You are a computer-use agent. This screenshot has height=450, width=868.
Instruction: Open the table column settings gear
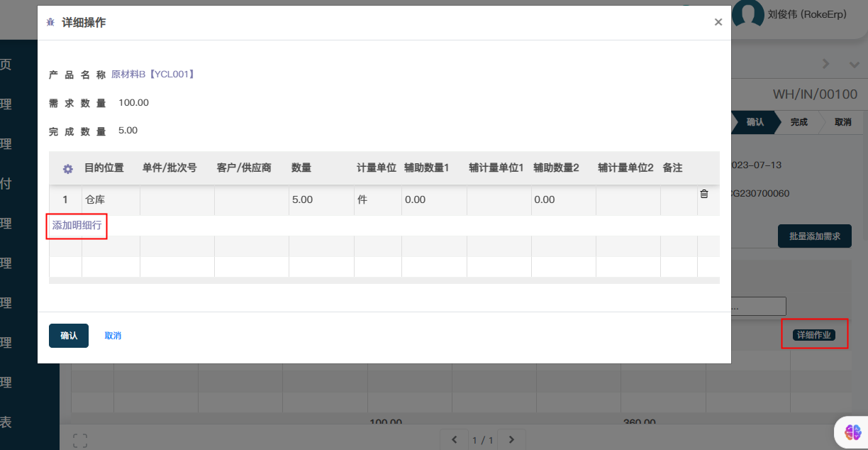[68, 169]
